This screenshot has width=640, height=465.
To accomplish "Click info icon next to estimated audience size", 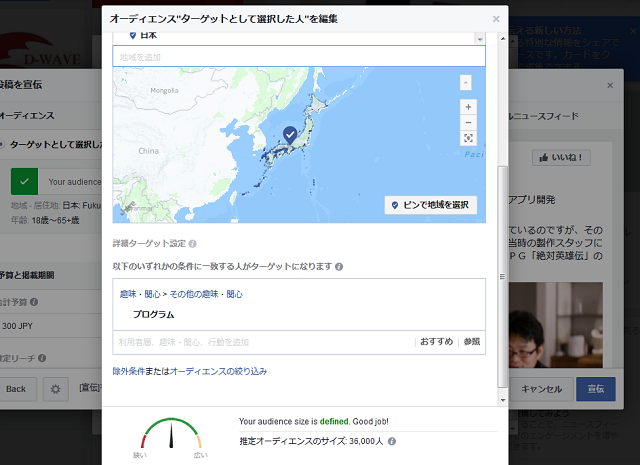I will click(392, 440).
